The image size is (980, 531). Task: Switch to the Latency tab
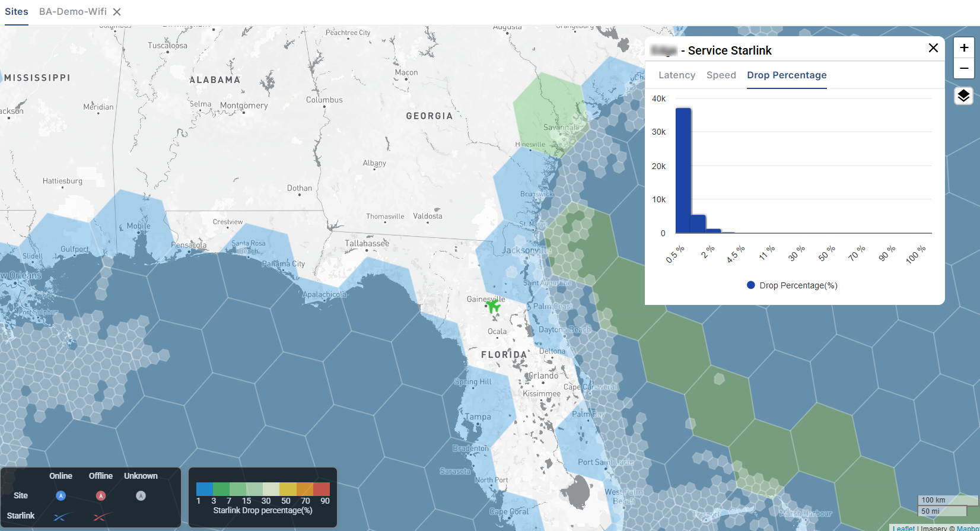point(677,75)
